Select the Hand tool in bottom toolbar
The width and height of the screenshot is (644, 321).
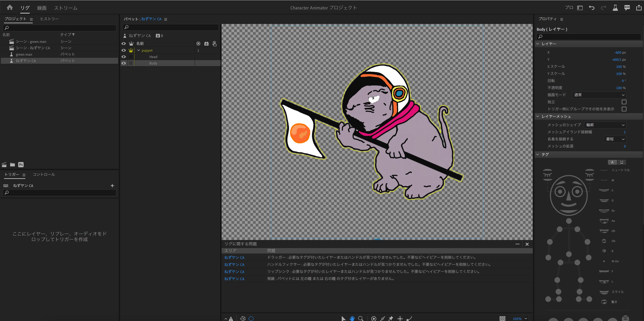pyautogui.click(x=352, y=318)
